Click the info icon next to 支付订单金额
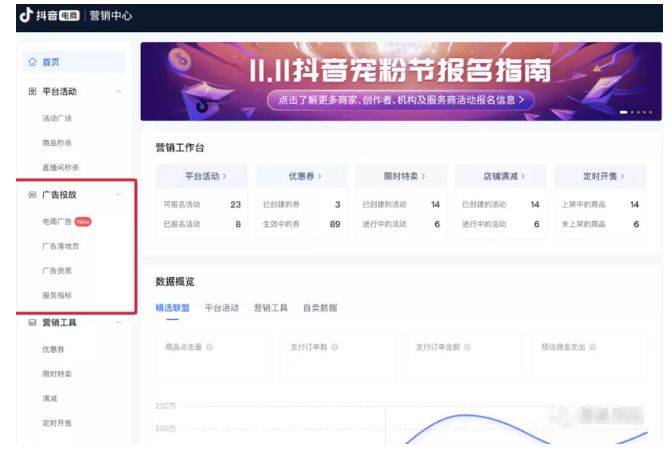The image size is (672, 467). (x=467, y=347)
